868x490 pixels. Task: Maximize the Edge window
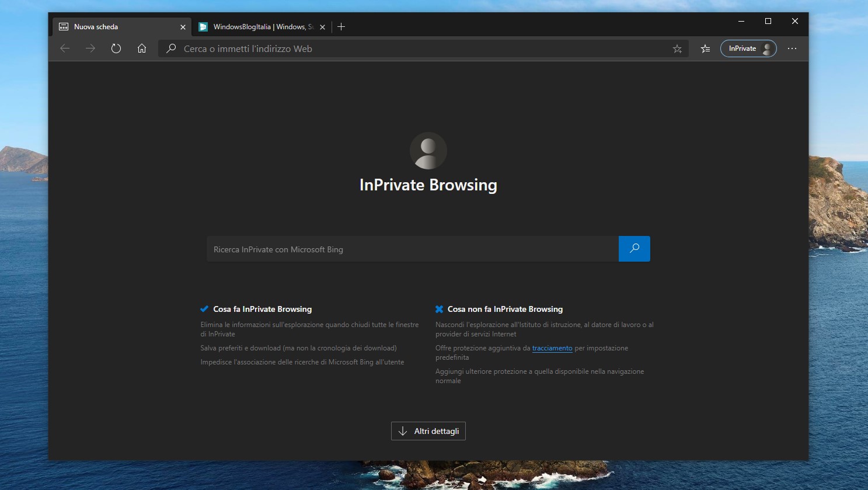coord(768,21)
